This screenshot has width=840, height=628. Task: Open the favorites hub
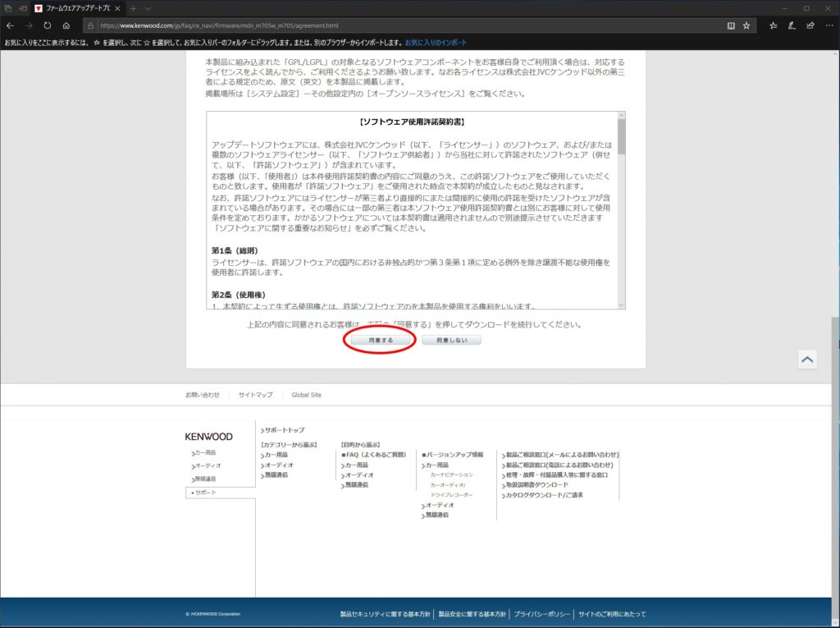(x=773, y=25)
